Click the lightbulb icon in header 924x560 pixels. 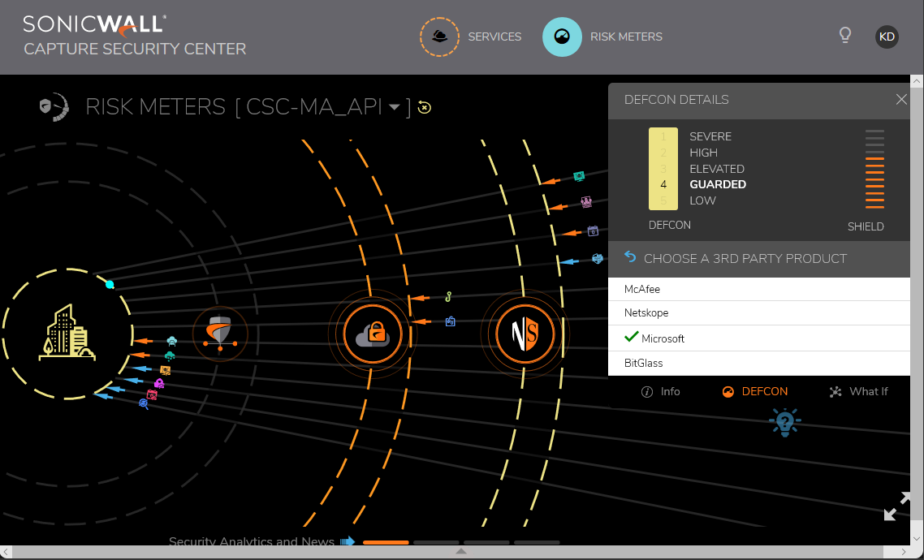point(845,36)
